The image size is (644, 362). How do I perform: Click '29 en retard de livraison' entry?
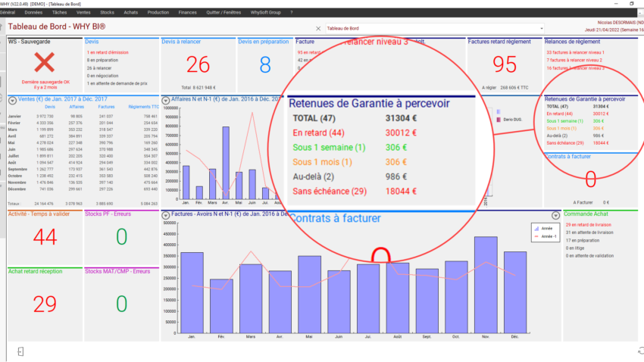(x=589, y=225)
